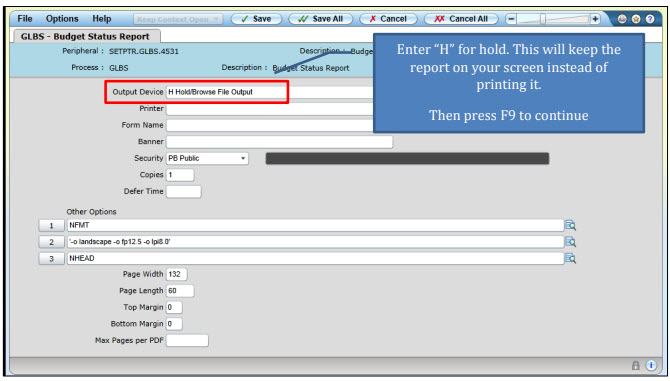This screenshot has height=381, width=670.
Task: Click into the Defer Time field
Action: [x=183, y=191]
